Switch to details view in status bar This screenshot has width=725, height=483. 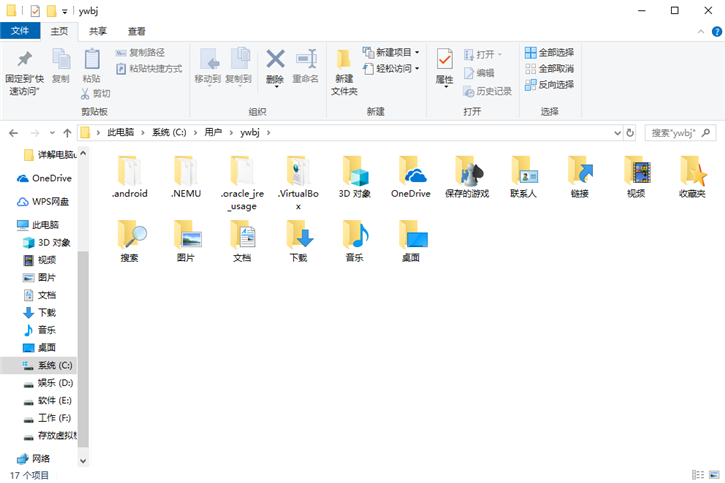click(700, 474)
